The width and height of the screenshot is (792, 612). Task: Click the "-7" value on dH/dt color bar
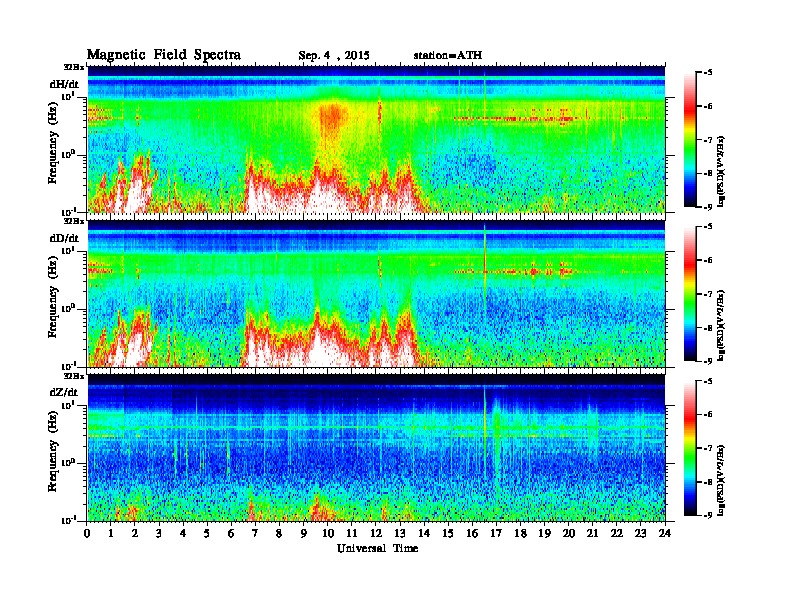pyautogui.click(x=708, y=140)
